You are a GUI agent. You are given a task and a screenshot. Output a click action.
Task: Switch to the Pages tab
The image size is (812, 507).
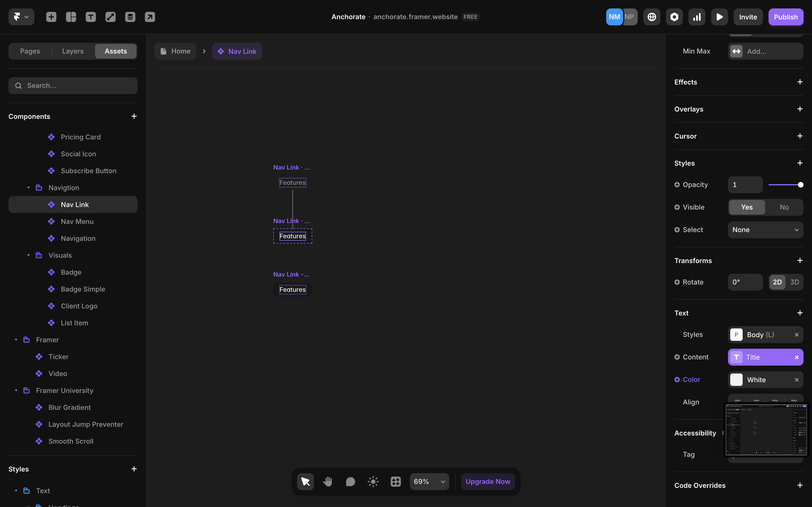coord(30,51)
